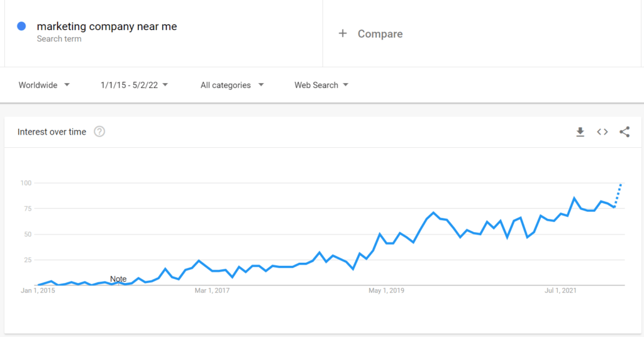Click the plus icon beside Compare
Viewport: 644px width, 337px height.
click(x=343, y=33)
